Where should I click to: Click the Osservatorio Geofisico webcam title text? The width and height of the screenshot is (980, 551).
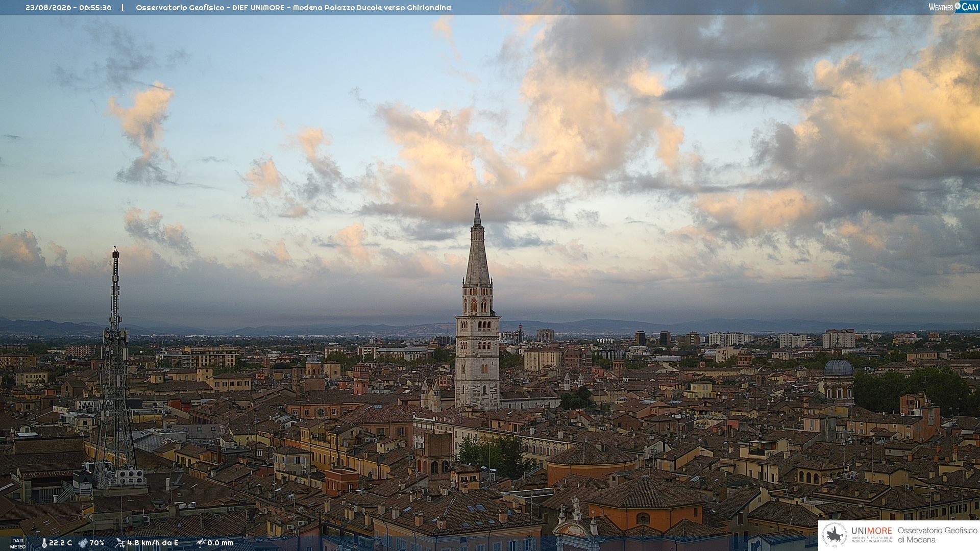293,8
